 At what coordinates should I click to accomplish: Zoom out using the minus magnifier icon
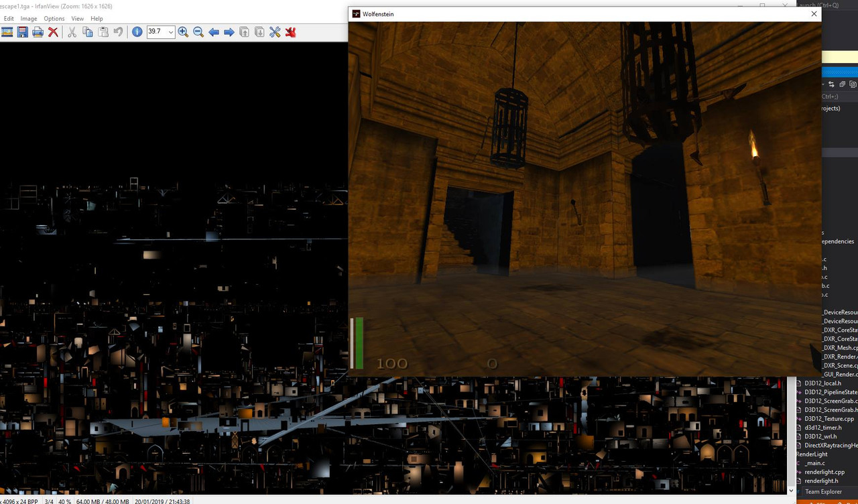[x=198, y=31]
